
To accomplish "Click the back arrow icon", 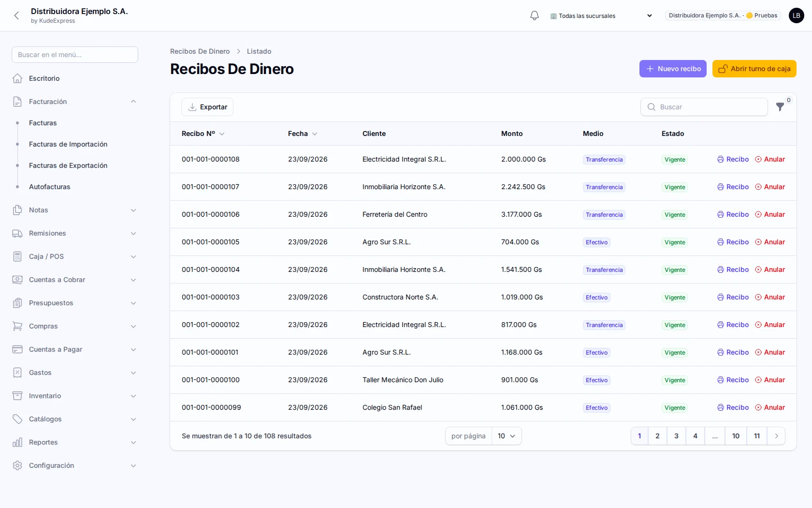I will pyautogui.click(x=17, y=15).
